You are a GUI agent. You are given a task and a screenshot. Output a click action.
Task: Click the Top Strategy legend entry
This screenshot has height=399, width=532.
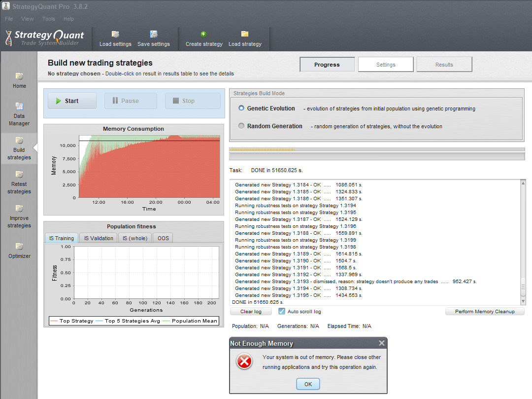pos(72,321)
